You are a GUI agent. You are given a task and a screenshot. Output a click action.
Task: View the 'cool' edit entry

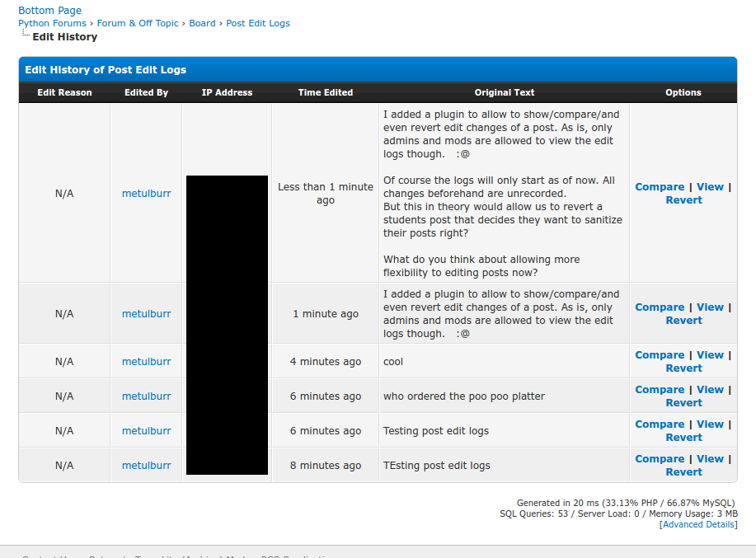[710, 355]
